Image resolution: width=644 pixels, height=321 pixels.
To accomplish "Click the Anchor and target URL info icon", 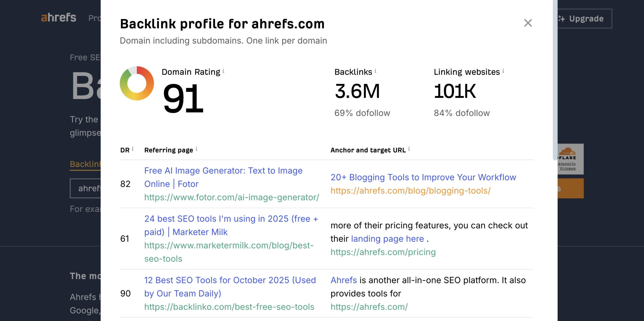I will click(x=409, y=149).
